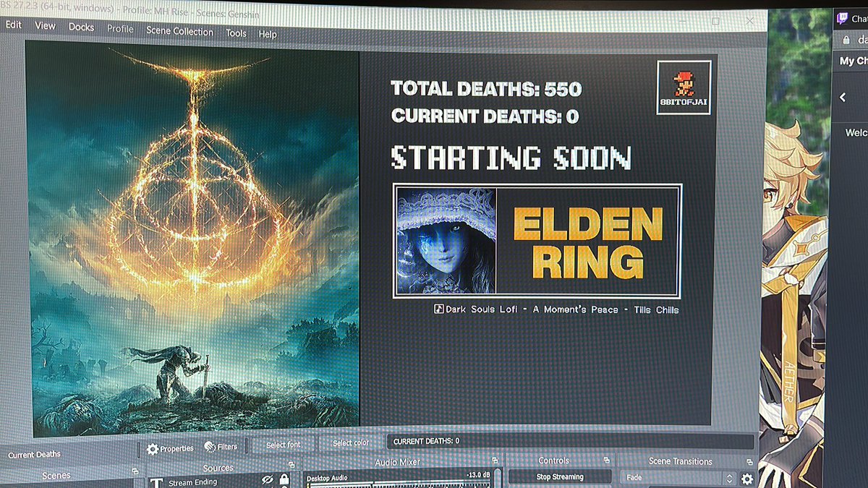Click the TOTAL DEATHS: 550 text in preview
The height and width of the screenshot is (488, 868).
(486, 89)
